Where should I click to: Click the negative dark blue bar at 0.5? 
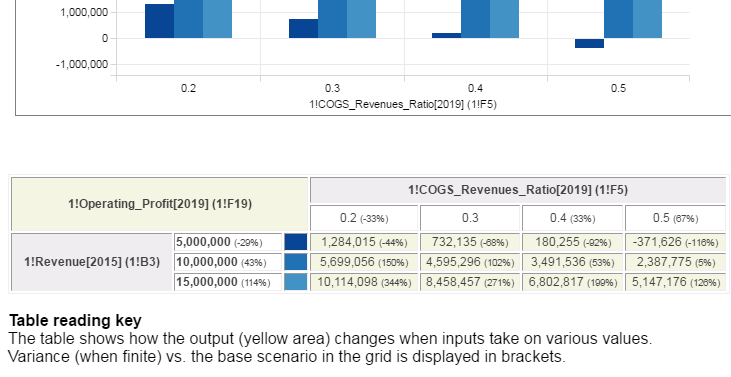click(589, 43)
